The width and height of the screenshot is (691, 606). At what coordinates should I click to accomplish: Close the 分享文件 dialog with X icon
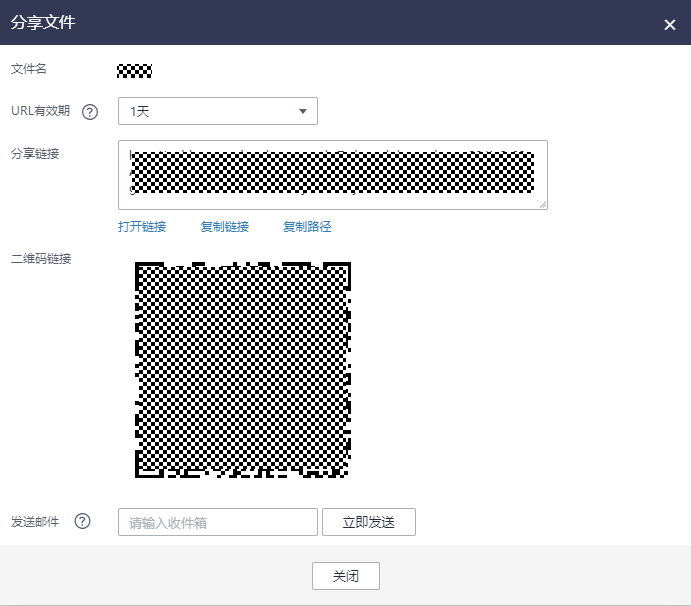(669, 25)
